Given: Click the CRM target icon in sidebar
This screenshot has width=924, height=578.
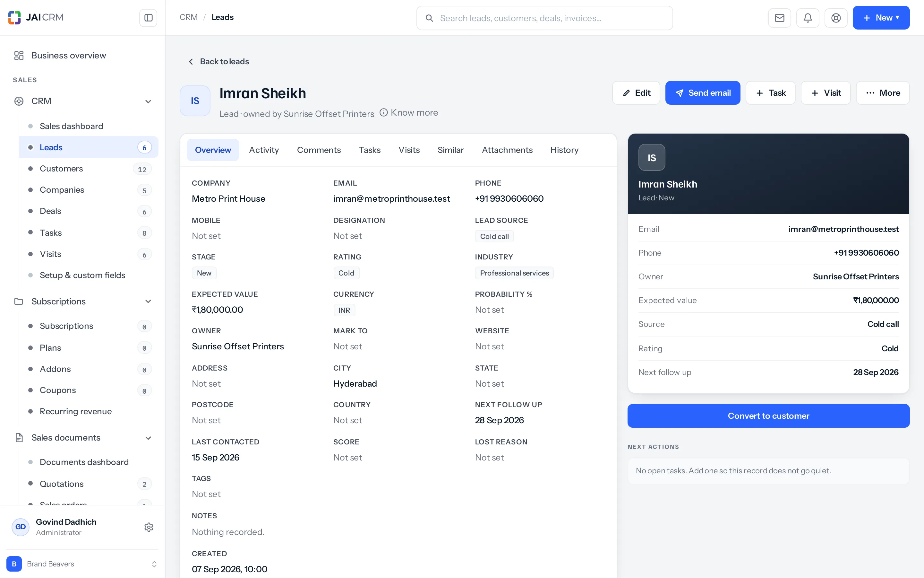Looking at the screenshot, I should point(19,101).
